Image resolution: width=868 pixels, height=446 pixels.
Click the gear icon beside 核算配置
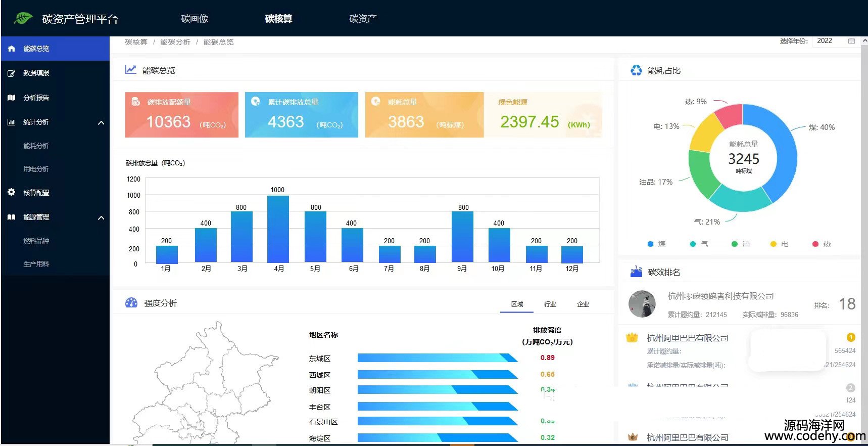click(x=12, y=192)
